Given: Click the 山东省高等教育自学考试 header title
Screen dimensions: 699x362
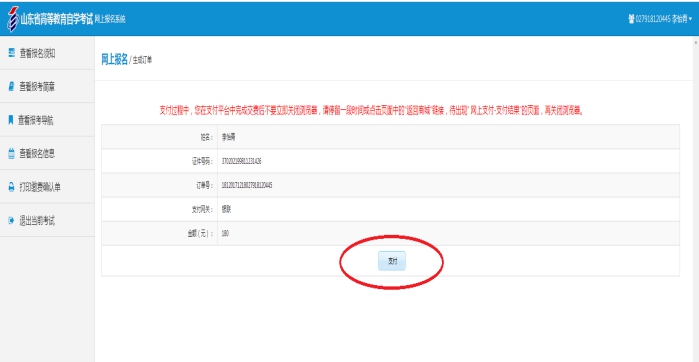Looking at the screenshot, I should click(x=57, y=20).
